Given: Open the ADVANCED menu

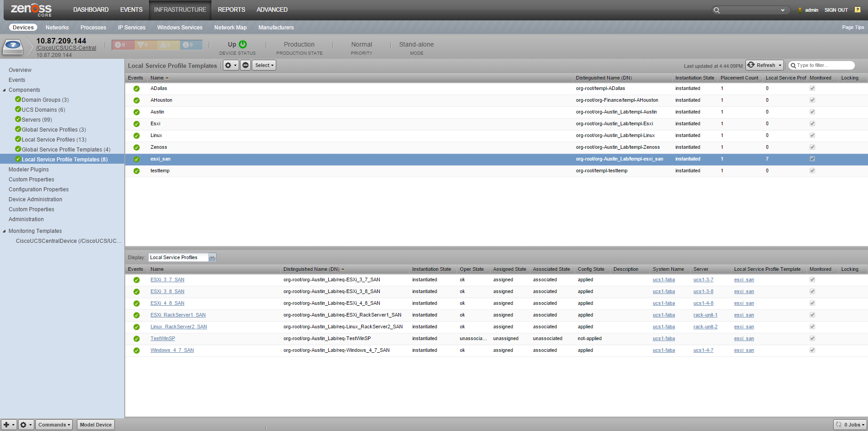Looking at the screenshot, I should point(272,9).
